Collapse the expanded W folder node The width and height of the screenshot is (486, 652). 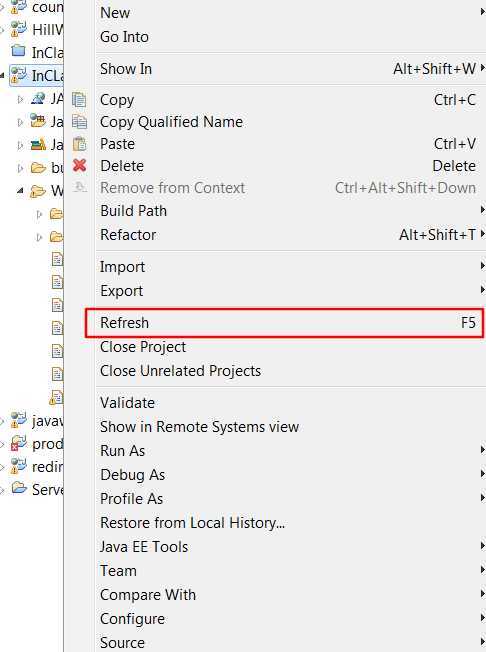[20, 191]
